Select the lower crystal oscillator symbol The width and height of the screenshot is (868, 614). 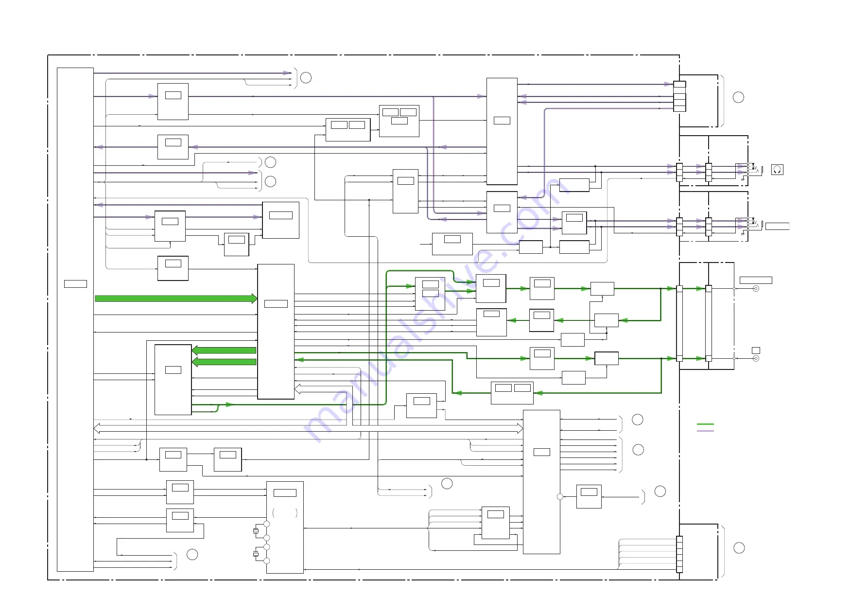point(256,554)
